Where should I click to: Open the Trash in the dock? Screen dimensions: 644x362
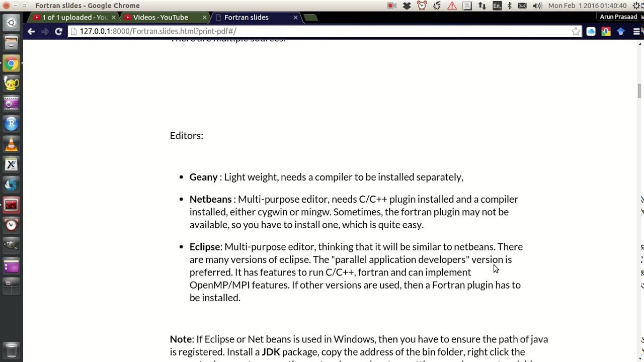(x=11, y=349)
